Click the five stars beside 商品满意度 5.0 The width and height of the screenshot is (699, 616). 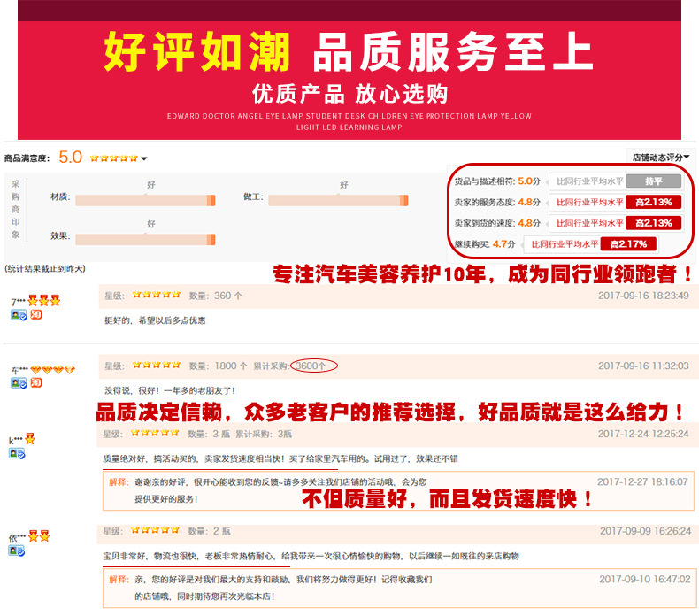(x=113, y=158)
